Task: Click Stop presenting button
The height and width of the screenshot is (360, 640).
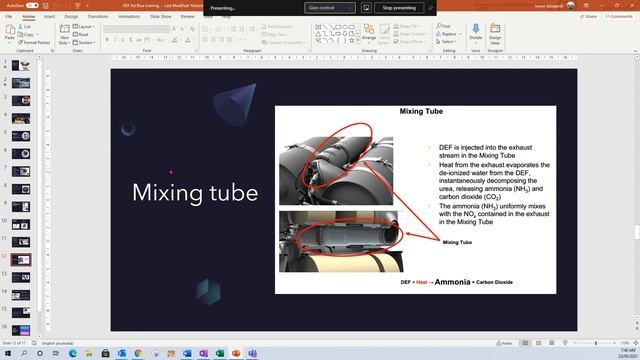Action: pyautogui.click(x=399, y=8)
